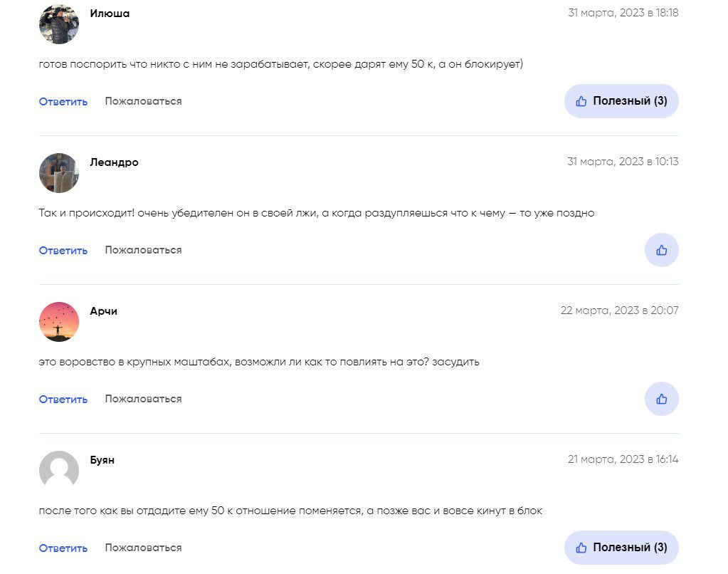Report Илюша's comment via Пожаловаться
The image size is (728, 574).
(143, 101)
